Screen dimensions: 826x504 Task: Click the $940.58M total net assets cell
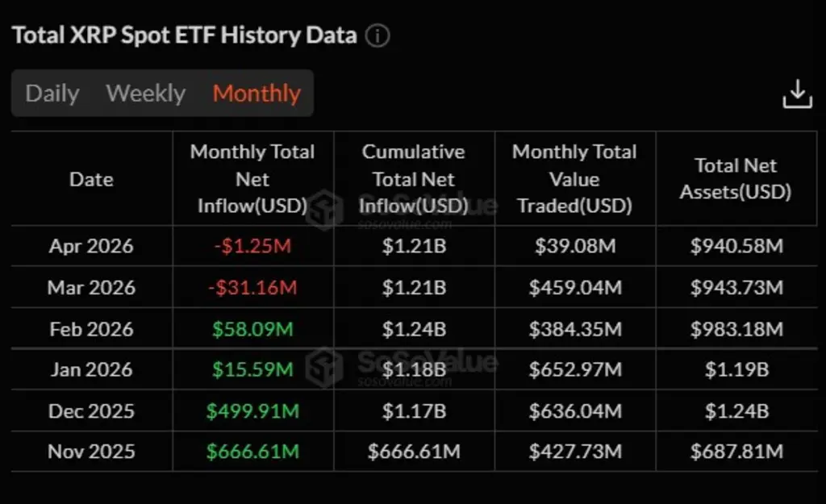pyautogui.click(x=736, y=246)
